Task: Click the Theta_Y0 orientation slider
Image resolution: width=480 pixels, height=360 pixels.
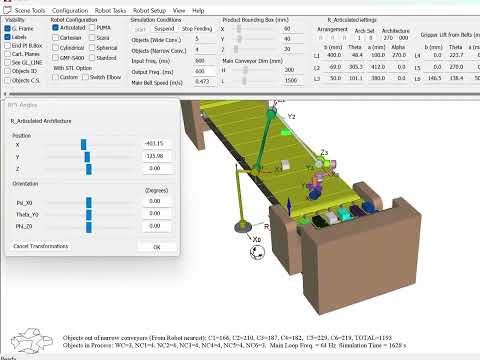Action: 90,215
